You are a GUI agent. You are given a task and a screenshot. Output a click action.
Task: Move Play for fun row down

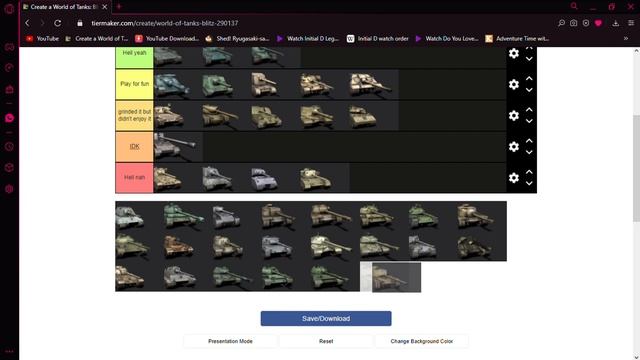click(x=529, y=90)
